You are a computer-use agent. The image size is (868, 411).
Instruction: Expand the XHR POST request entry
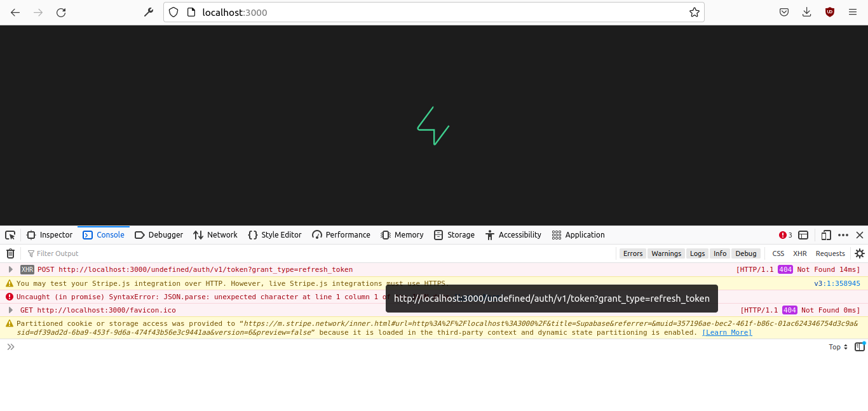pos(10,269)
